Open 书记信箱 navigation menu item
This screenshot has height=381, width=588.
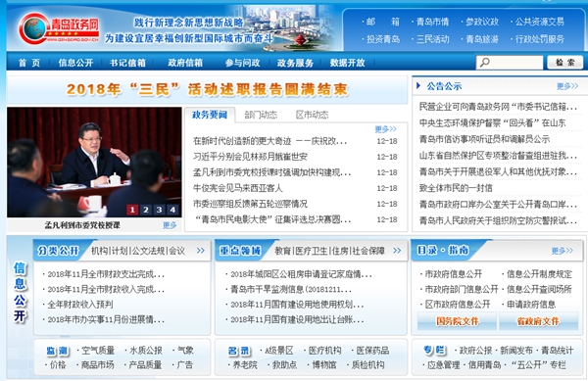coord(127,63)
